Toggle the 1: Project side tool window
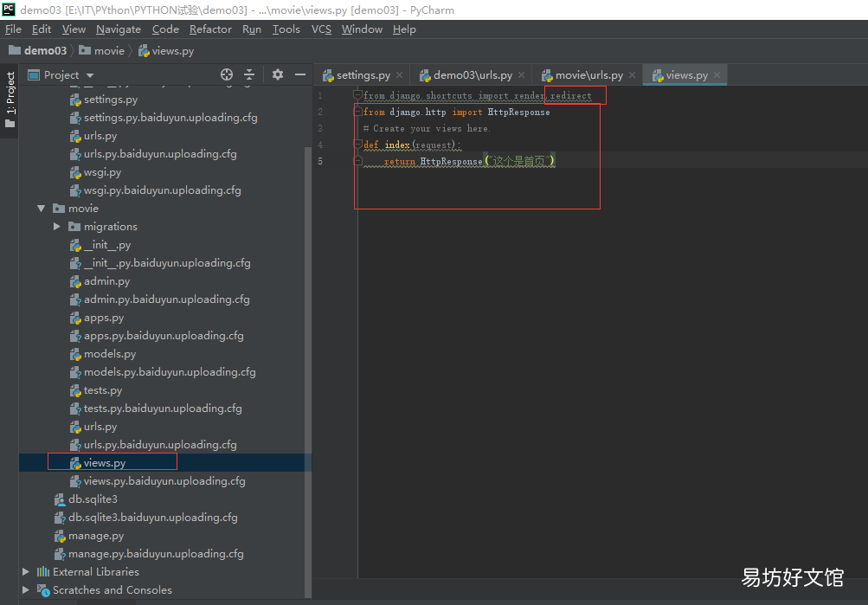Image resolution: width=868 pixels, height=605 pixels. (10, 99)
